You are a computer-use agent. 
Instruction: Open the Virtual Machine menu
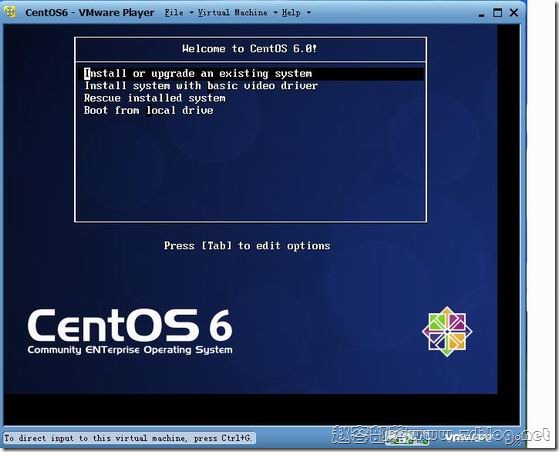(x=237, y=13)
